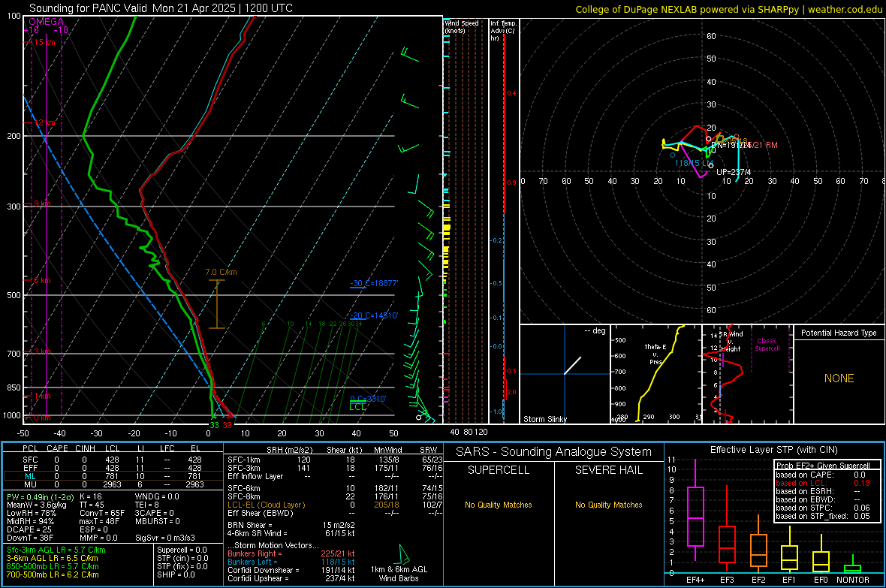Click the Storm Slinky panel label
The width and height of the screenshot is (886, 588).
544,419
